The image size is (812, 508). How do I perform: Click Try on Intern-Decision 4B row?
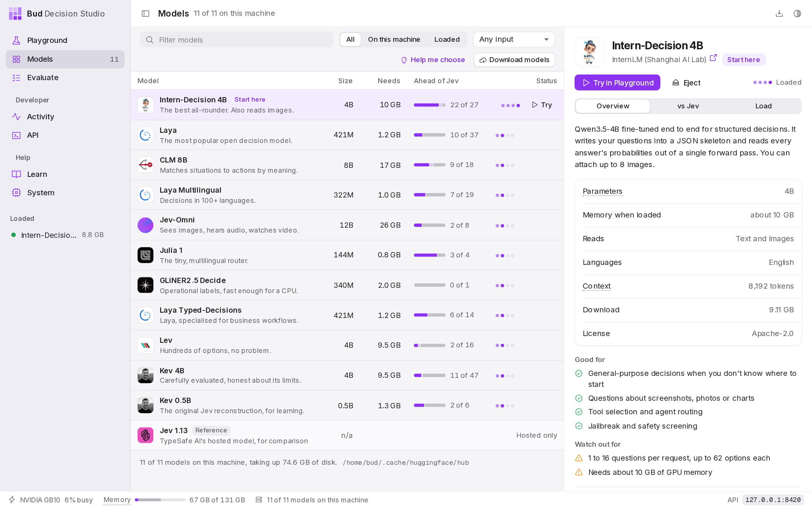pyautogui.click(x=542, y=105)
